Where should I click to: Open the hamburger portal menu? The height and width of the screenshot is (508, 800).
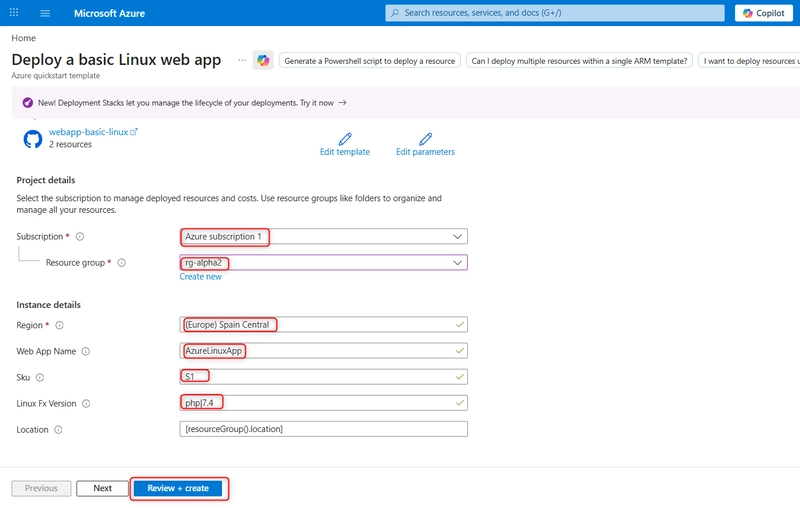point(45,13)
